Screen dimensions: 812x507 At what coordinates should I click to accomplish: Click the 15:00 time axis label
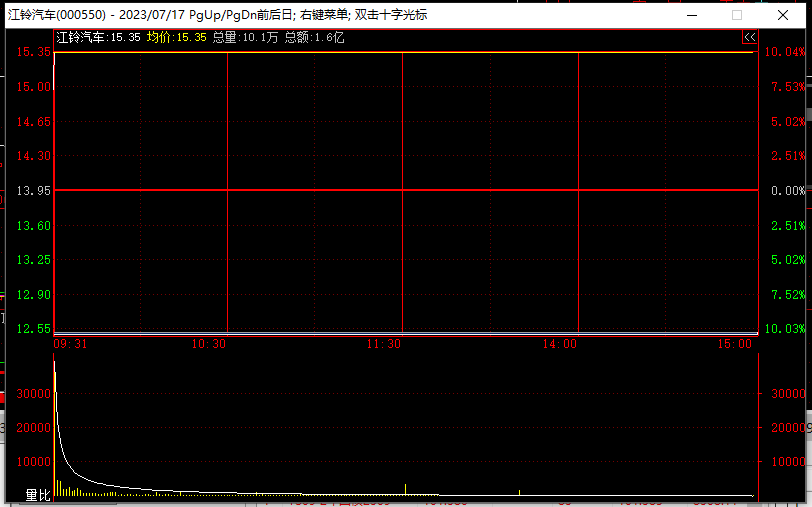point(734,344)
